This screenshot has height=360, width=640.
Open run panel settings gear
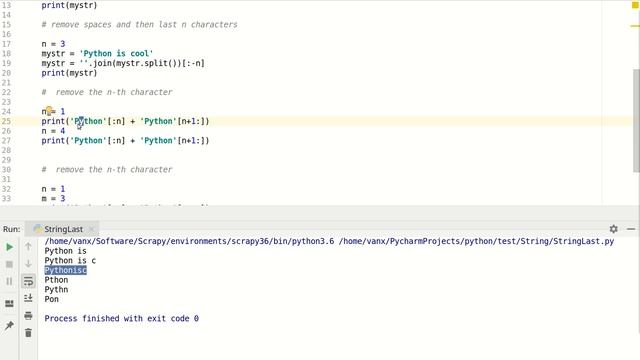(x=613, y=229)
